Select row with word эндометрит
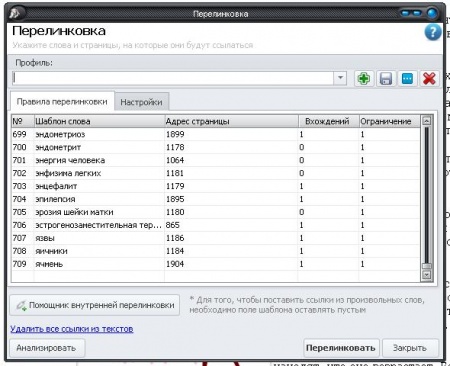This screenshot has width=450, height=366. 215,147
